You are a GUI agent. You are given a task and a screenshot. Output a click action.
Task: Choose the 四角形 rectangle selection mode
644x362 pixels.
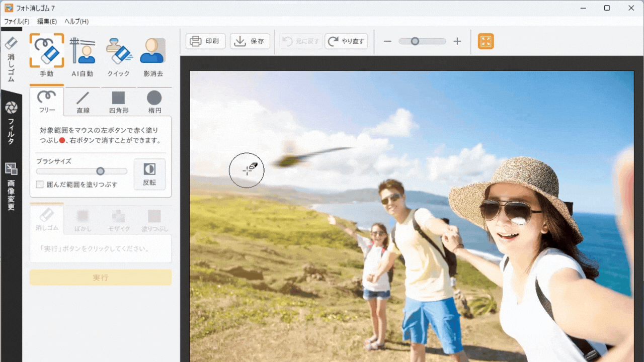point(118,102)
